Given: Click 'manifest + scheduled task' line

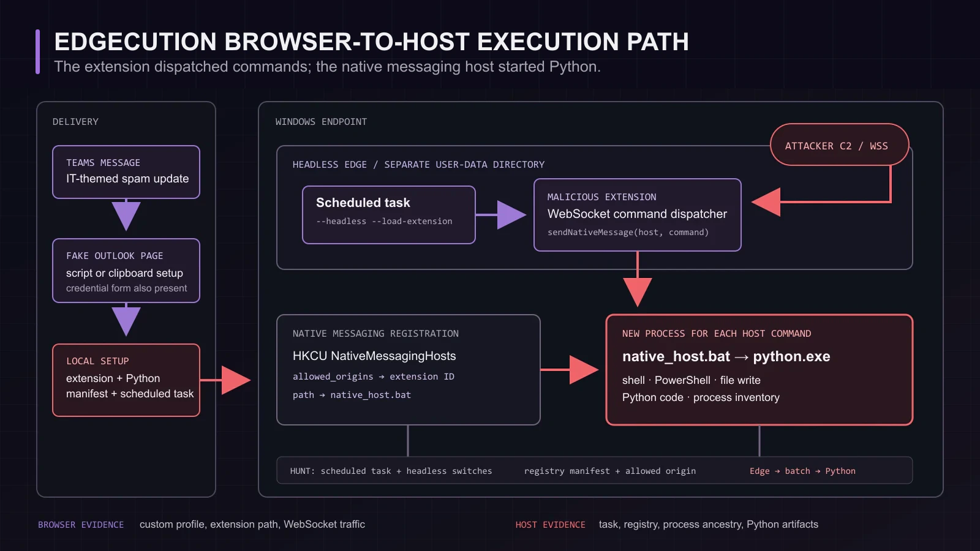Looking at the screenshot, I should point(130,394).
